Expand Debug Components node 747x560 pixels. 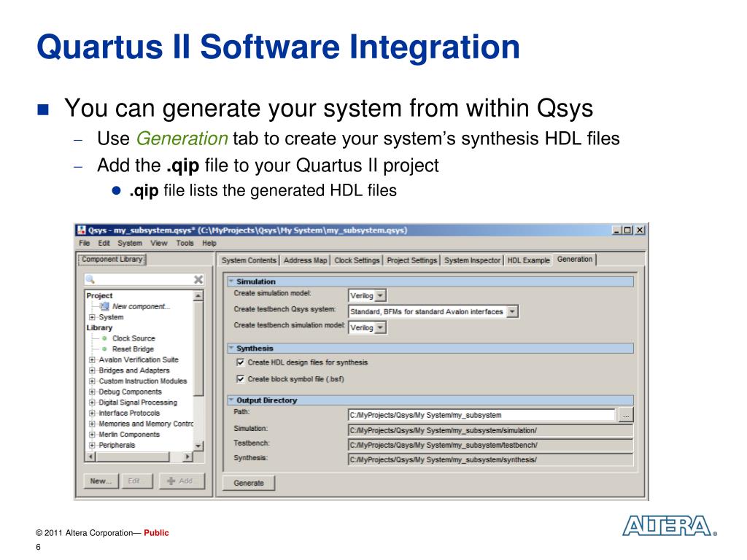pos(92,392)
